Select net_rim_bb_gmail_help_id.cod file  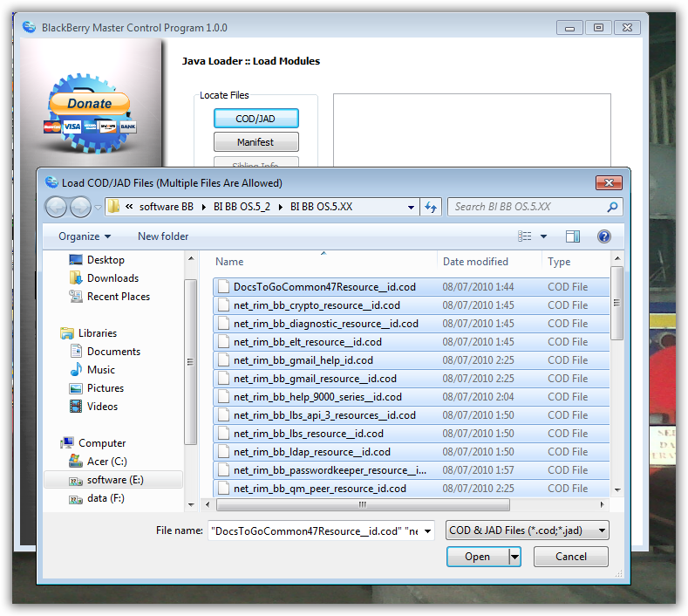(x=411, y=360)
